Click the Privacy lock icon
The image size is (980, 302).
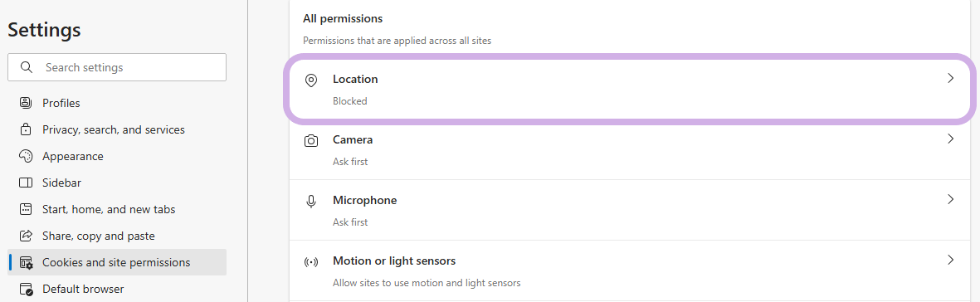point(26,129)
